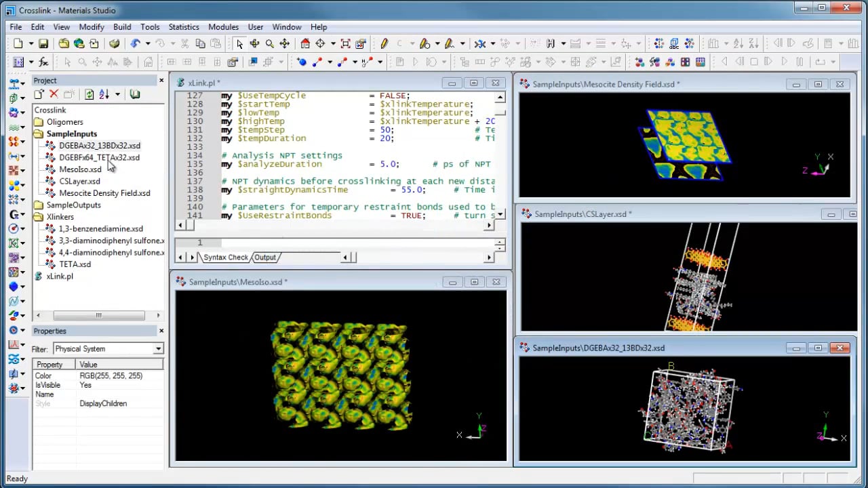Select the Sketch Atom pencil tool
This screenshot has width=868, height=488.
click(x=384, y=43)
